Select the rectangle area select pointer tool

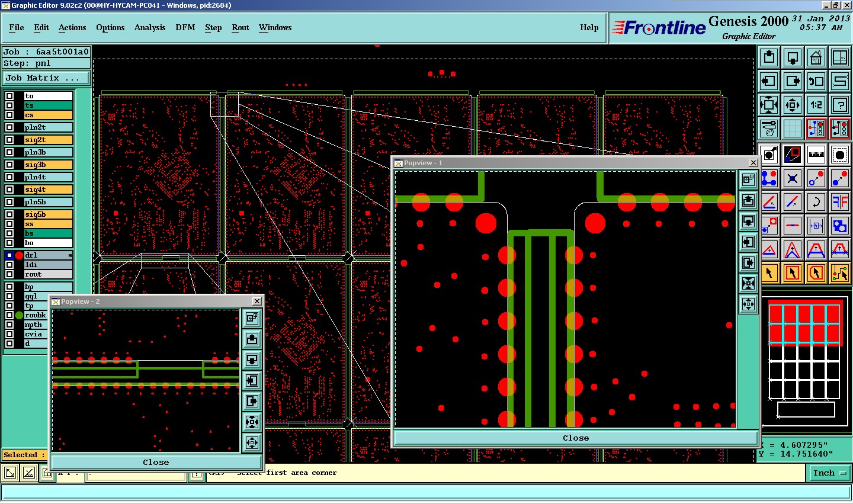pyautogui.click(x=793, y=273)
